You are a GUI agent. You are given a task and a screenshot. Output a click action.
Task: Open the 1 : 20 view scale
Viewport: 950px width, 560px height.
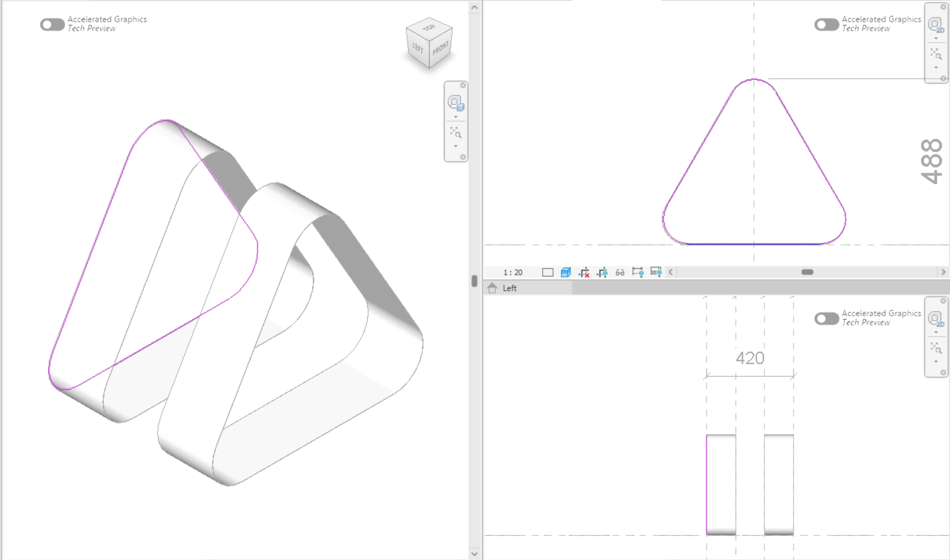512,272
